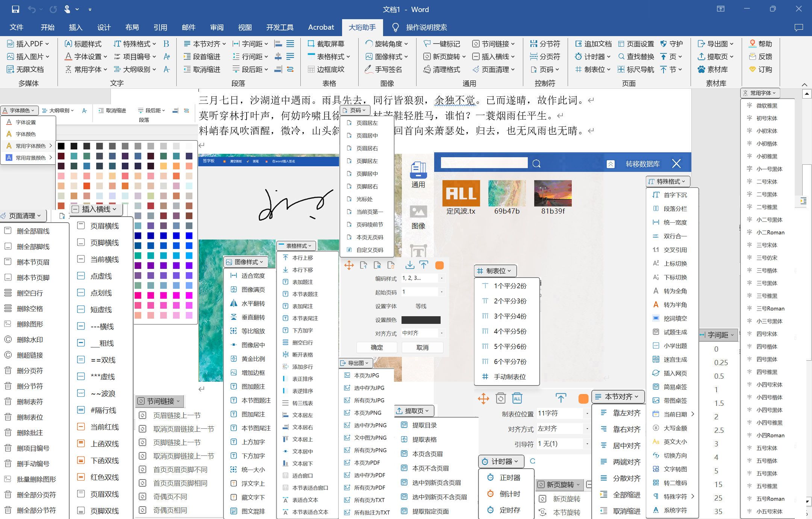Image resolution: width=812 pixels, height=519 pixels.
Task: Click the 帮助 help icon
Action: coord(760,43)
